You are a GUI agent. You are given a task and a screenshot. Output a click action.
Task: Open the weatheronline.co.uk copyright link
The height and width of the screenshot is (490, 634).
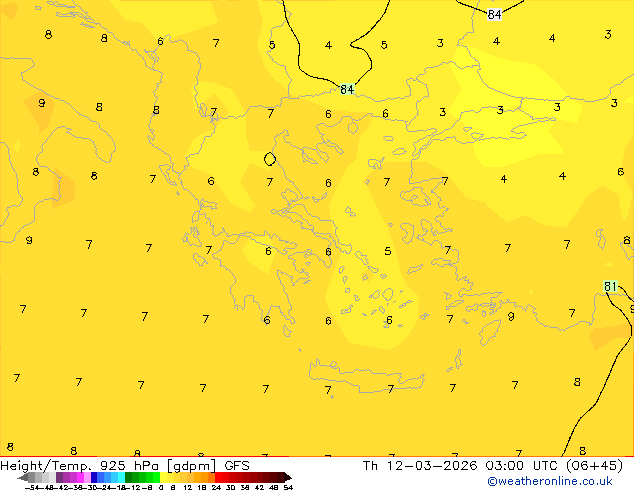tap(550, 481)
